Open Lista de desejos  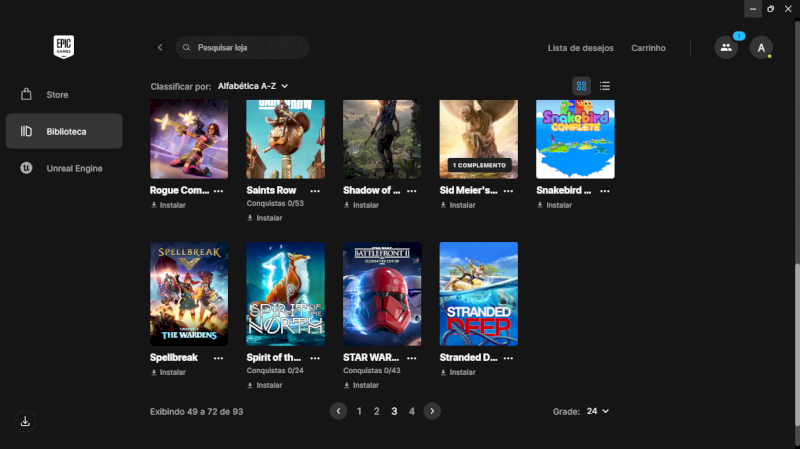tap(581, 48)
